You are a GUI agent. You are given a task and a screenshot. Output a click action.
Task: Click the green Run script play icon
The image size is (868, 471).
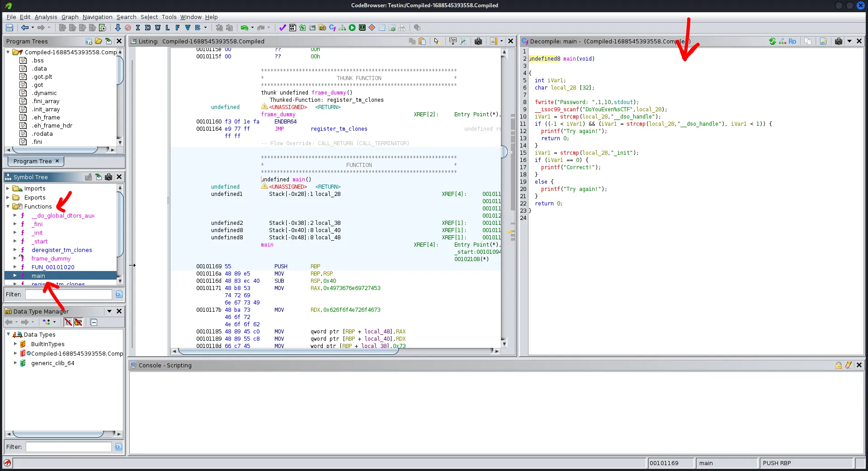pos(352,28)
